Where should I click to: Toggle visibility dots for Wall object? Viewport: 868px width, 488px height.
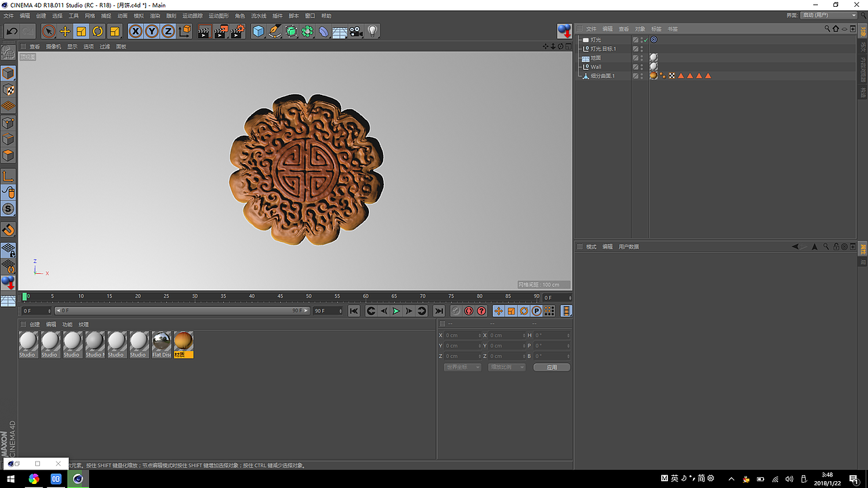pyautogui.click(x=642, y=66)
